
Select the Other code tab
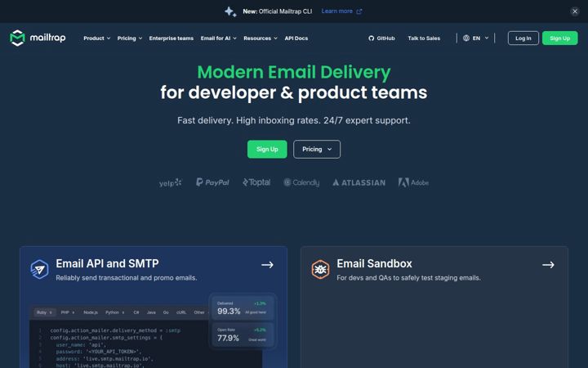[x=201, y=312]
